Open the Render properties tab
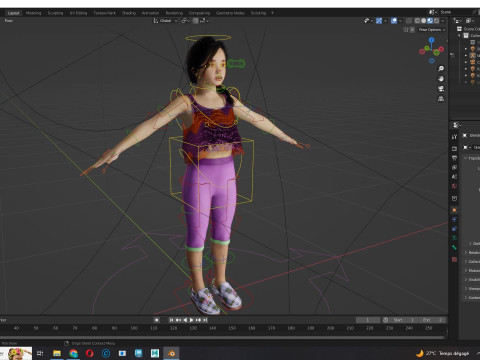 (x=454, y=148)
